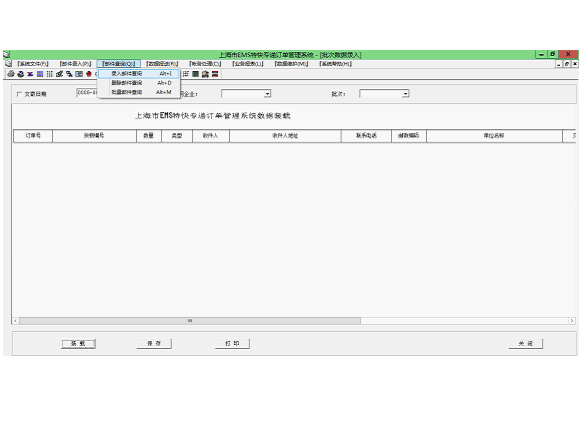The image size is (579, 421).
Task: Open the 批次 combo box dropdown
Action: point(405,94)
